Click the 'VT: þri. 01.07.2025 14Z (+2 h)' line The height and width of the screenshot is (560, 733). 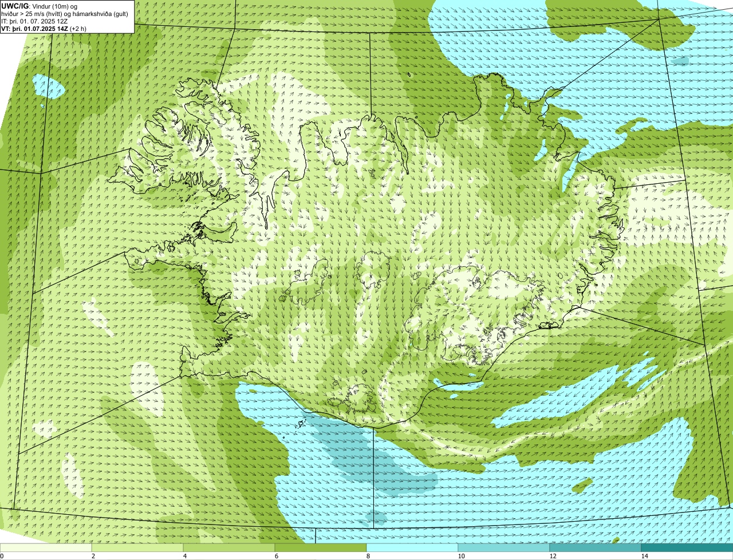(x=44, y=28)
